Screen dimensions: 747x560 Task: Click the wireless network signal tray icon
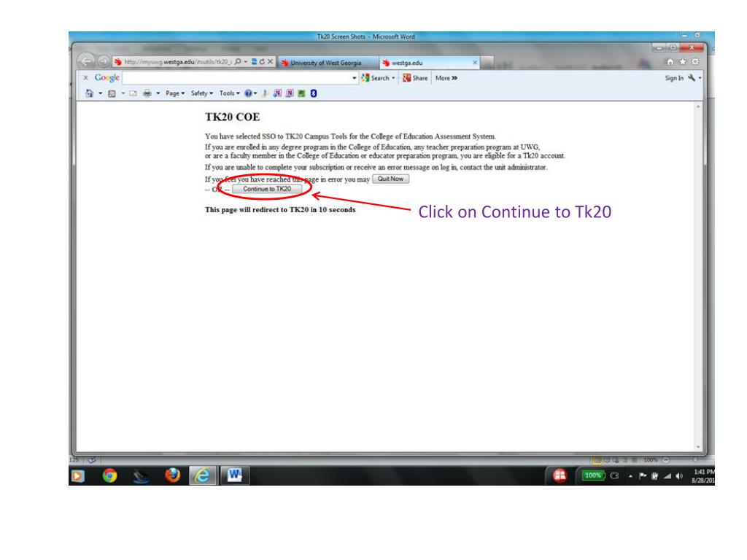pyautogui.click(x=667, y=475)
